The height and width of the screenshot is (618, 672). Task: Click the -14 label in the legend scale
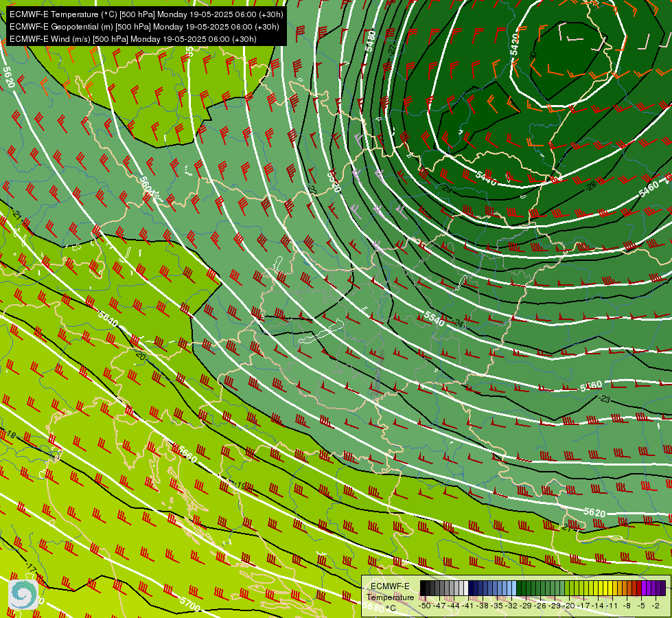click(x=598, y=606)
